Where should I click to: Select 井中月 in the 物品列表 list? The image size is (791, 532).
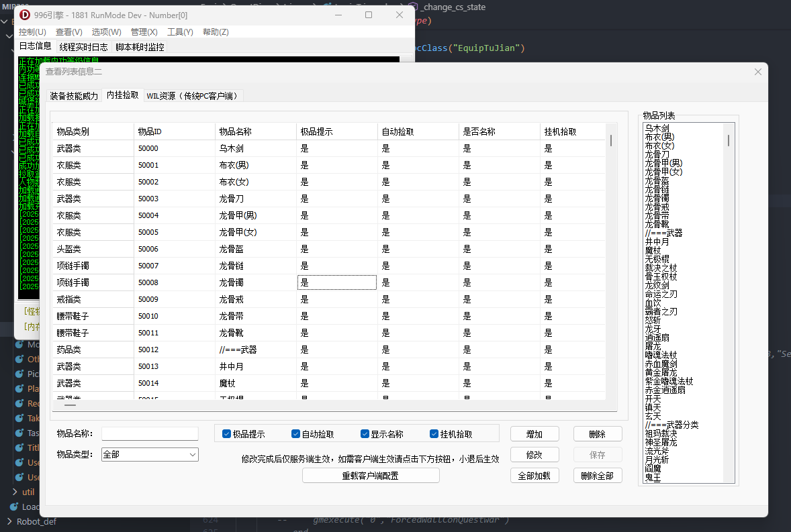pos(657,242)
